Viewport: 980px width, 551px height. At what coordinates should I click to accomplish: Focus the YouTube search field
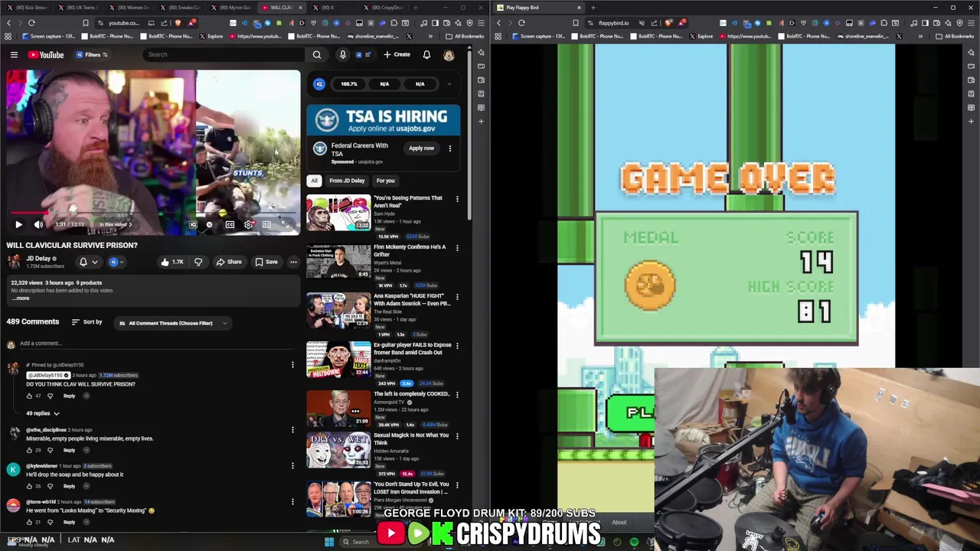[224, 54]
